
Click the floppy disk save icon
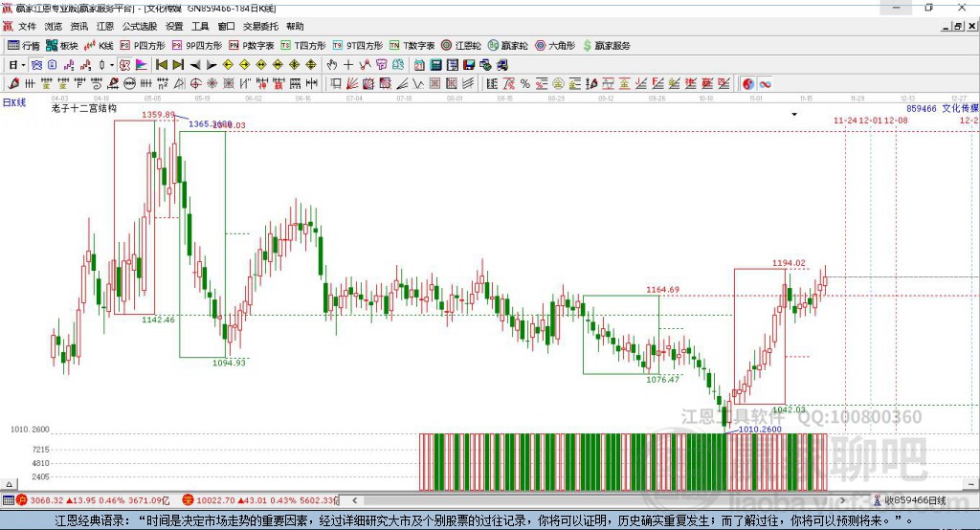click(x=469, y=65)
